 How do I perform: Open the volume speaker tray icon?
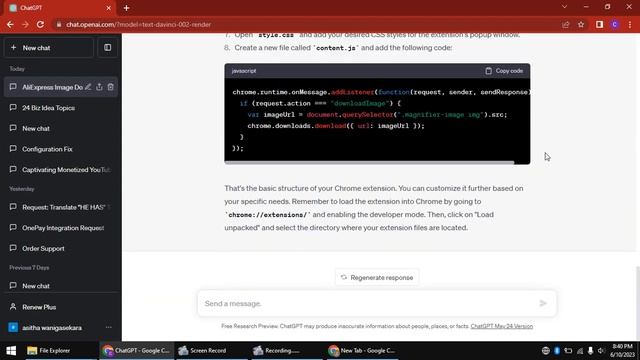click(x=601, y=350)
